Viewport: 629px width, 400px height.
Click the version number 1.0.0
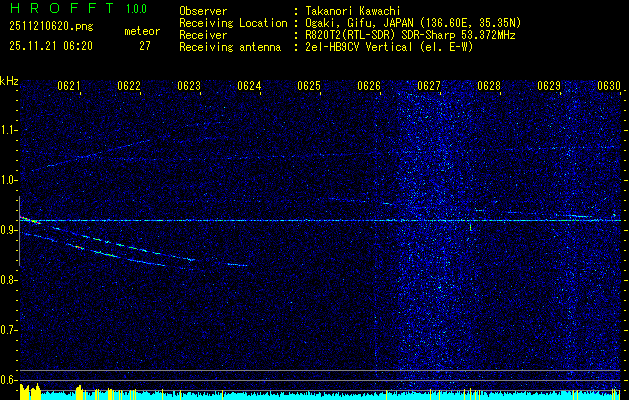(136, 9)
